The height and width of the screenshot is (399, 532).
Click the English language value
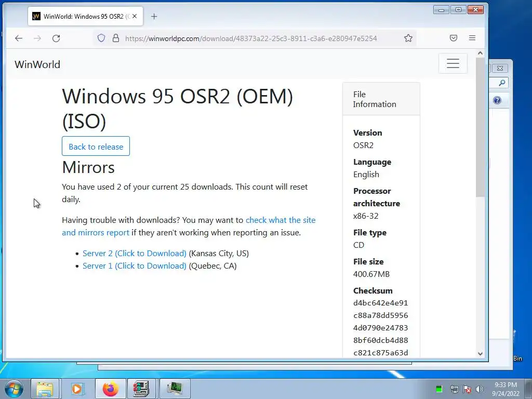tap(366, 175)
